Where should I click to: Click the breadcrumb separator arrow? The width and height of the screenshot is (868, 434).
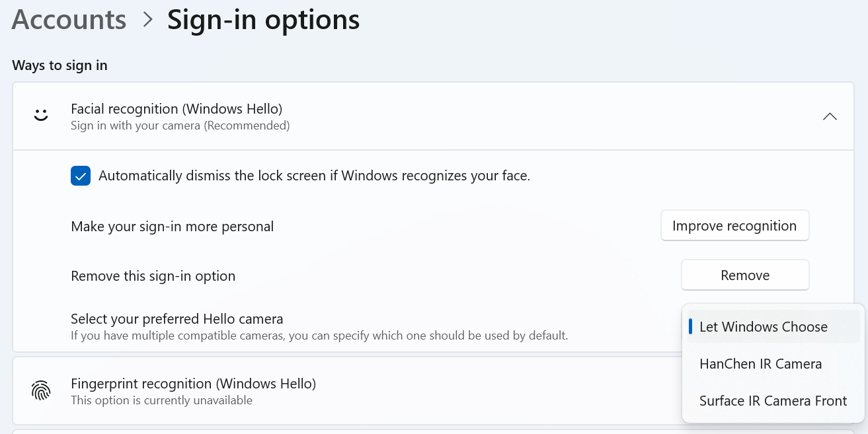147,20
